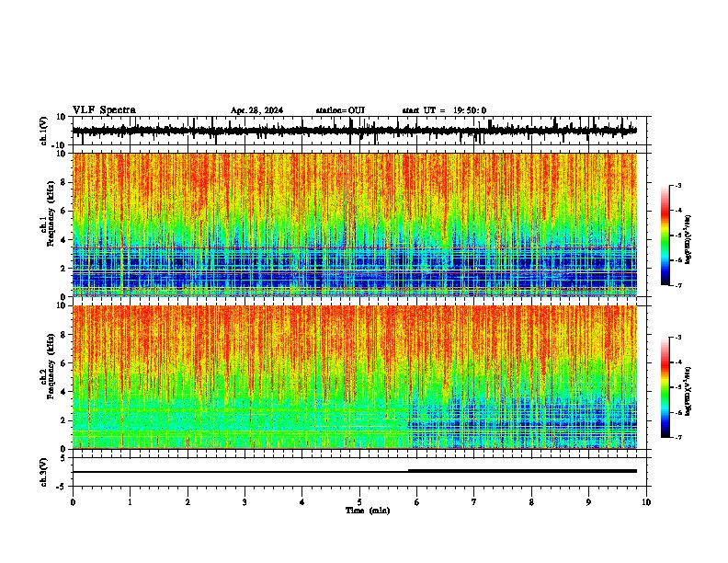The height and width of the screenshot is (563, 728).
Task: Click inside the ch.1 spectrogram plot
Action: click(354, 224)
